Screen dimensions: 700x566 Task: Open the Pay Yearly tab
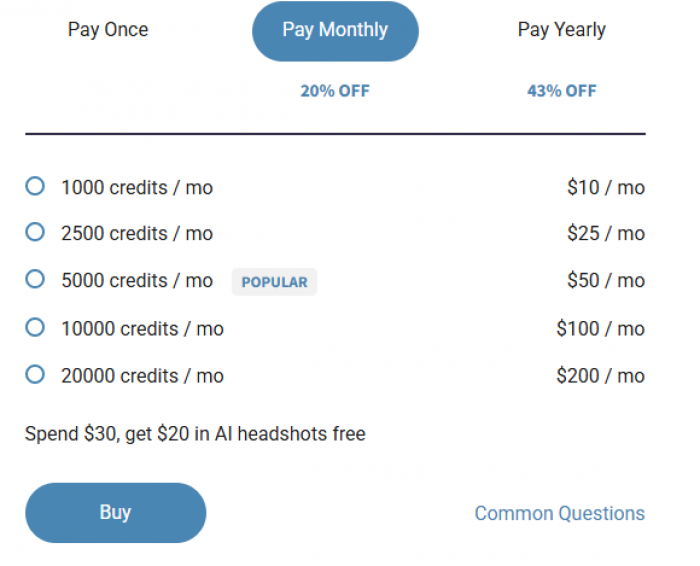click(561, 30)
